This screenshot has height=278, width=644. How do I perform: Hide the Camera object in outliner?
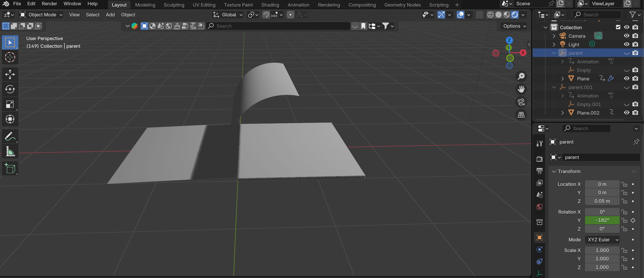pos(626,36)
